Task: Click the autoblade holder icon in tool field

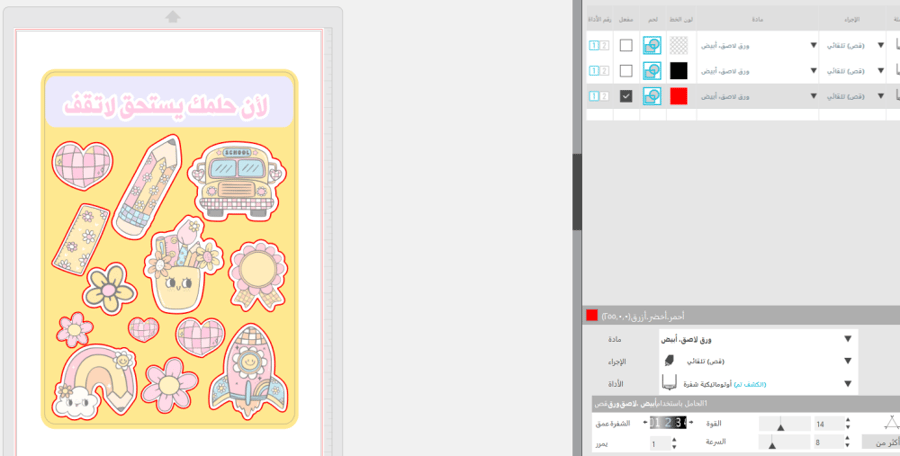Action: point(669,382)
